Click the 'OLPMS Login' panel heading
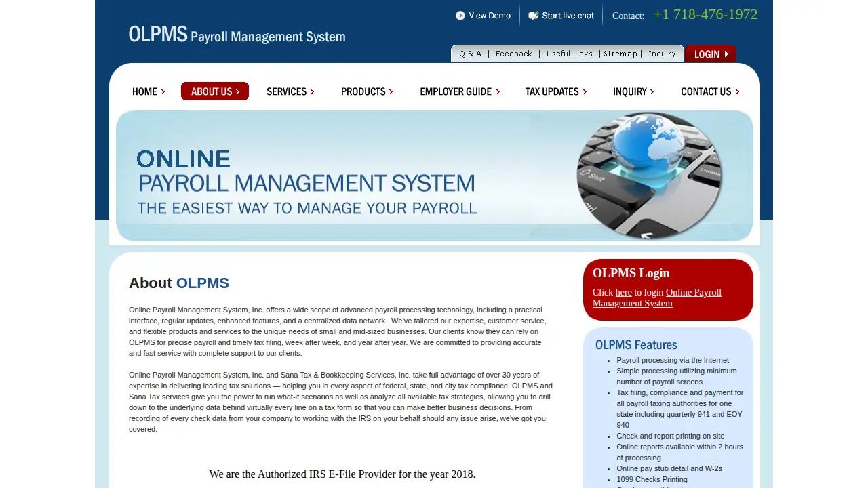Image resolution: width=868 pixels, height=488 pixels. pyautogui.click(x=631, y=273)
